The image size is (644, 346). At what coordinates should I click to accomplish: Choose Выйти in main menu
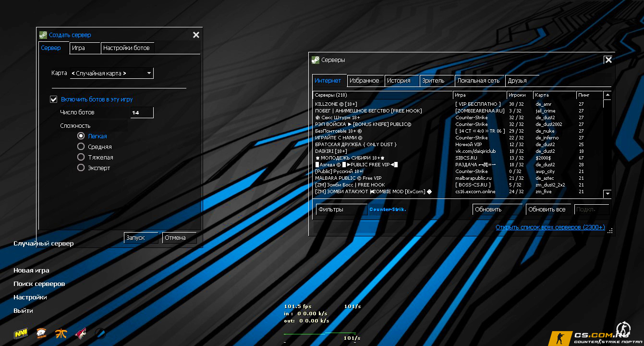pyautogui.click(x=23, y=311)
